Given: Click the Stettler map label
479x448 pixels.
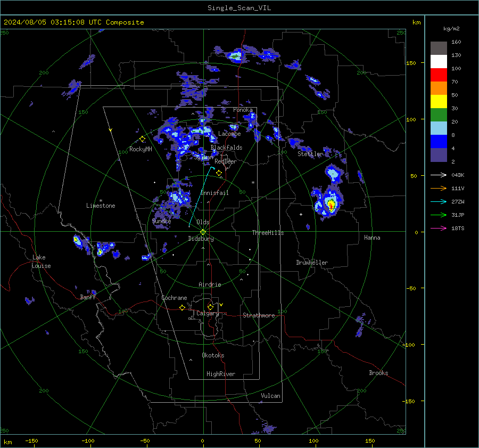Looking at the screenshot, I should (x=310, y=154).
